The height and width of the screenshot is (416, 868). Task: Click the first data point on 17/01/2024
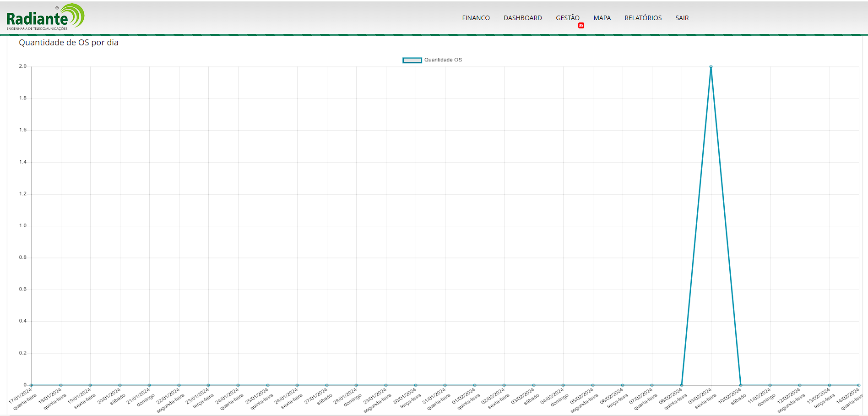31,385
